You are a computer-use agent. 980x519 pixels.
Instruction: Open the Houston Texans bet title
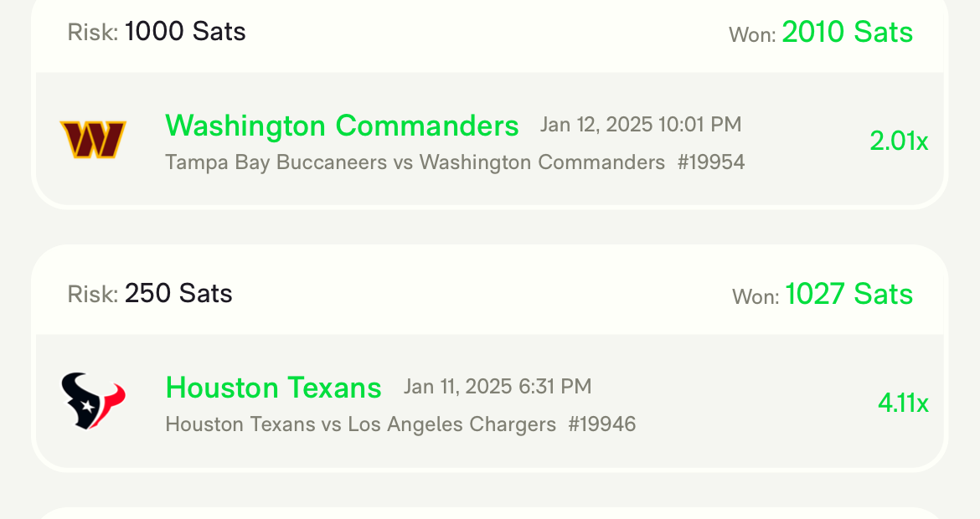[x=273, y=388]
